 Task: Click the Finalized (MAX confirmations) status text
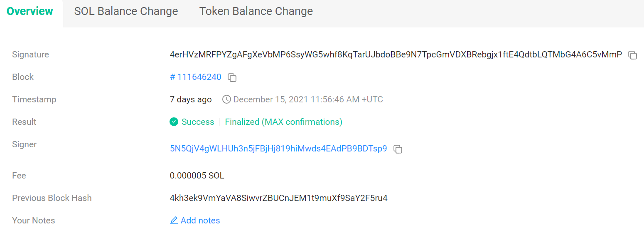tap(283, 122)
